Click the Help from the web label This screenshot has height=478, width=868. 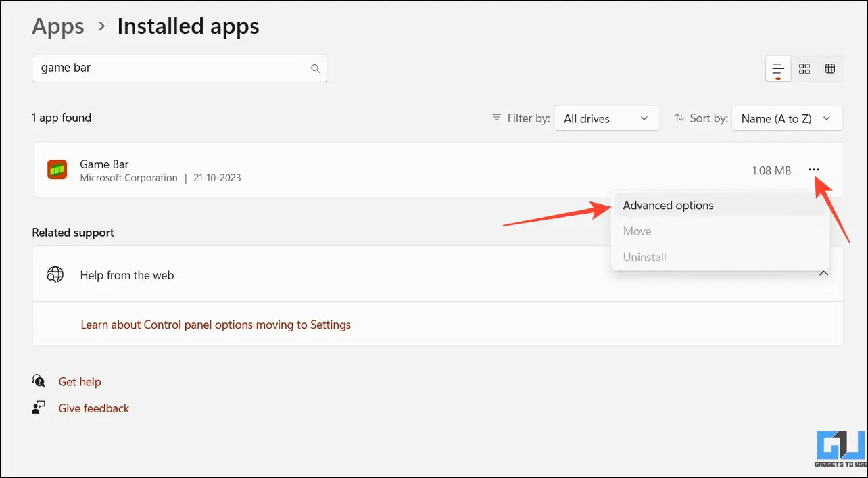(127, 275)
